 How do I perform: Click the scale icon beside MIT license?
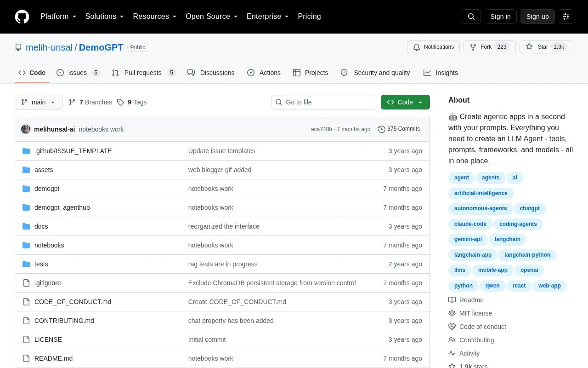tap(452, 313)
